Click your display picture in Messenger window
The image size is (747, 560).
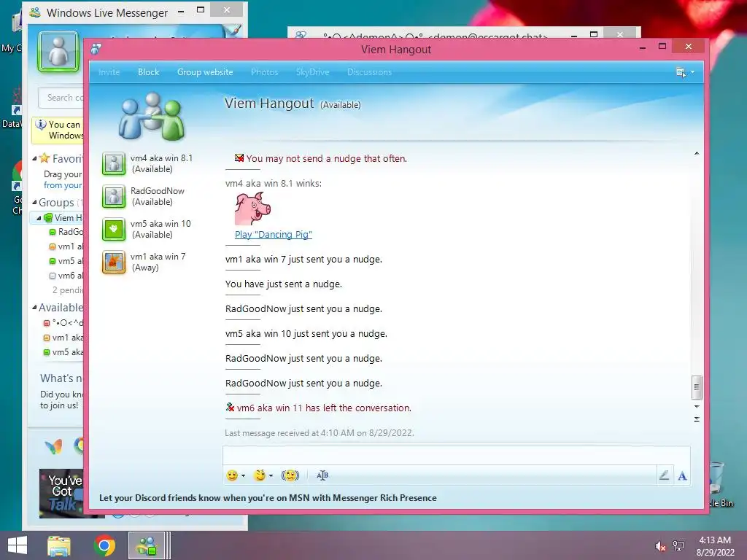pos(58,52)
